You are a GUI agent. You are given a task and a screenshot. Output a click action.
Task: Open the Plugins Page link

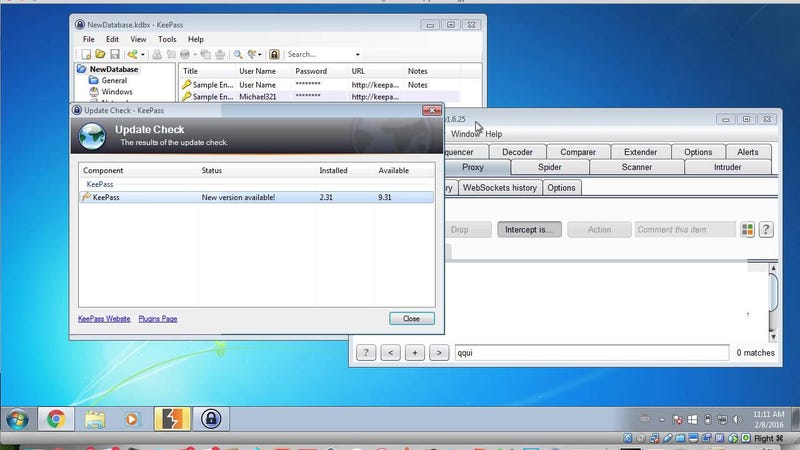pyautogui.click(x=158, y=318)
